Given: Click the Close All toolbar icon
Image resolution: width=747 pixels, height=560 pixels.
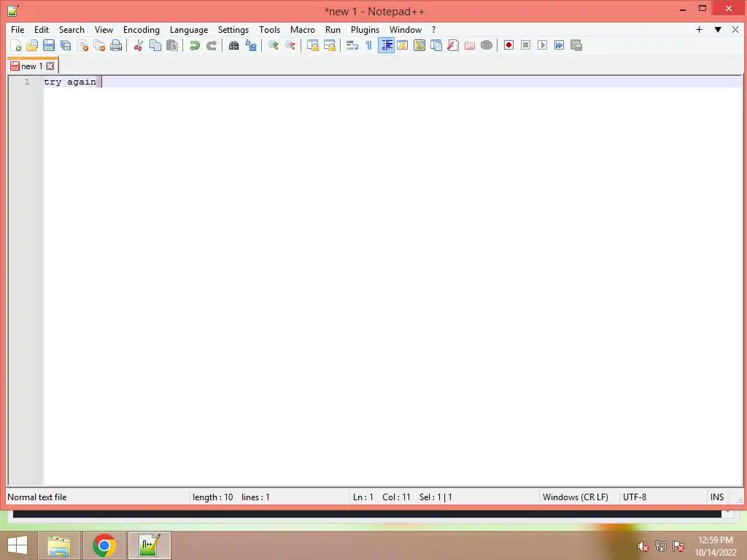Looking at the screenshot, I should [99, 45].
